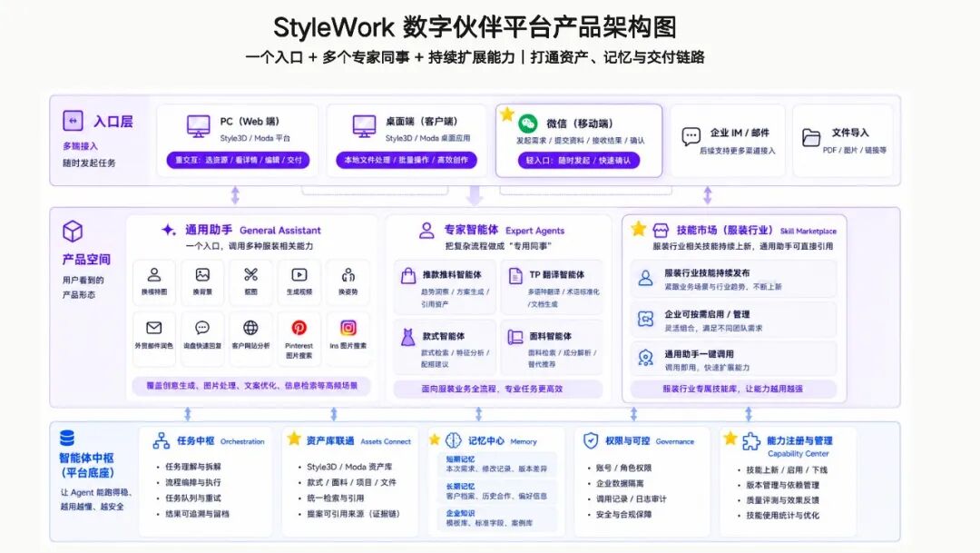Click the label Capability Center

799,454
